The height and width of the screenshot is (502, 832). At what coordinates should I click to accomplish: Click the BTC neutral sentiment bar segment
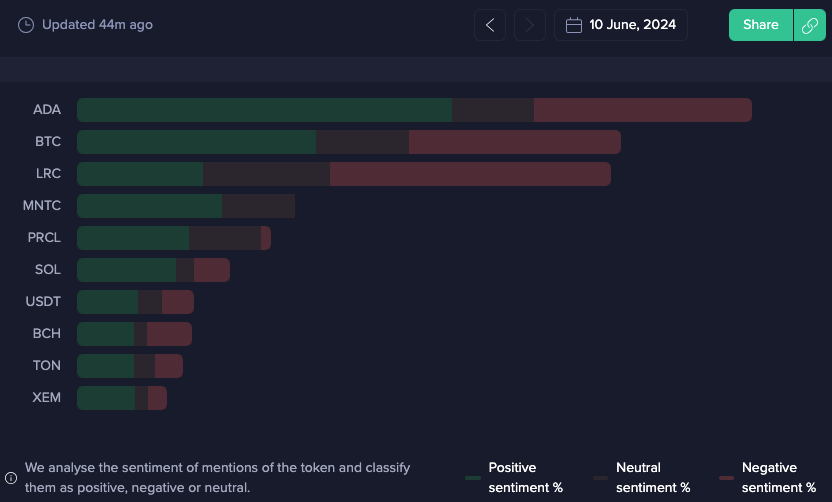click(x=362, y=142)
